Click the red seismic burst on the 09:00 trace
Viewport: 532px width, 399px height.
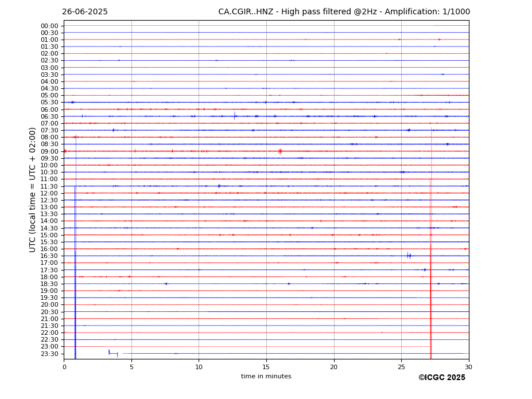pos(280,151)
